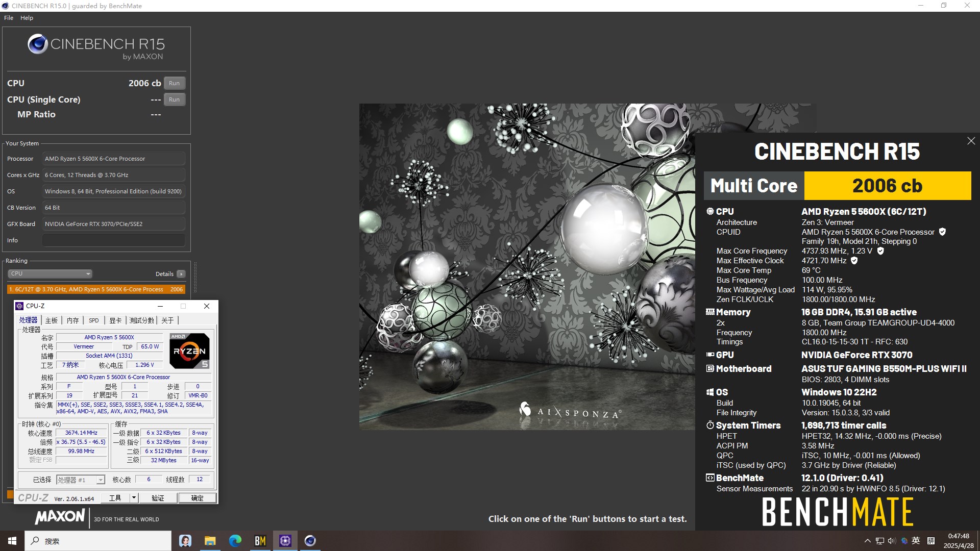Toggle the 英 input language indicator
Viewport: 980px width, 551px height.
[x=916, y=541]
